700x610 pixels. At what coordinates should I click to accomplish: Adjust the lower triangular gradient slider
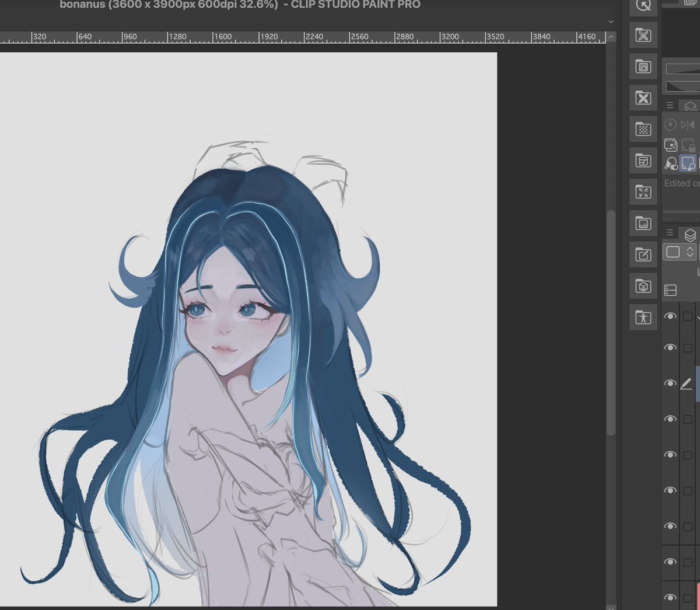pyautogui.click(x=682, y=86)
